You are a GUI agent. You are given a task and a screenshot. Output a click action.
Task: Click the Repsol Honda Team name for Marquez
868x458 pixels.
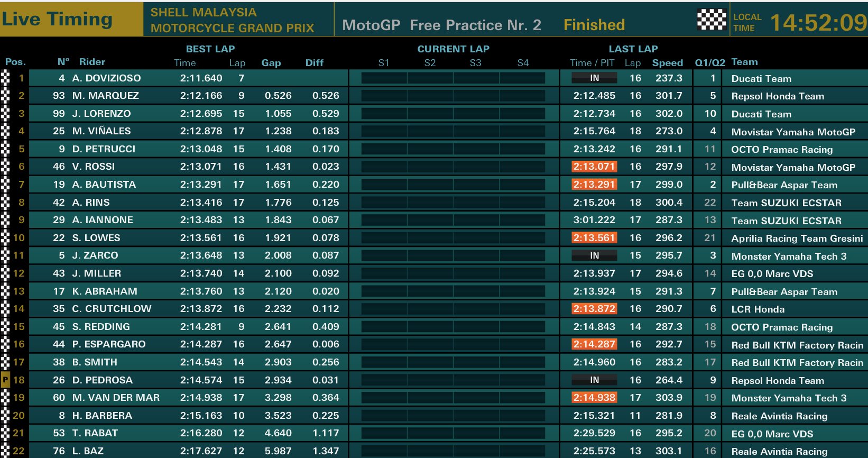pos(778,96)
